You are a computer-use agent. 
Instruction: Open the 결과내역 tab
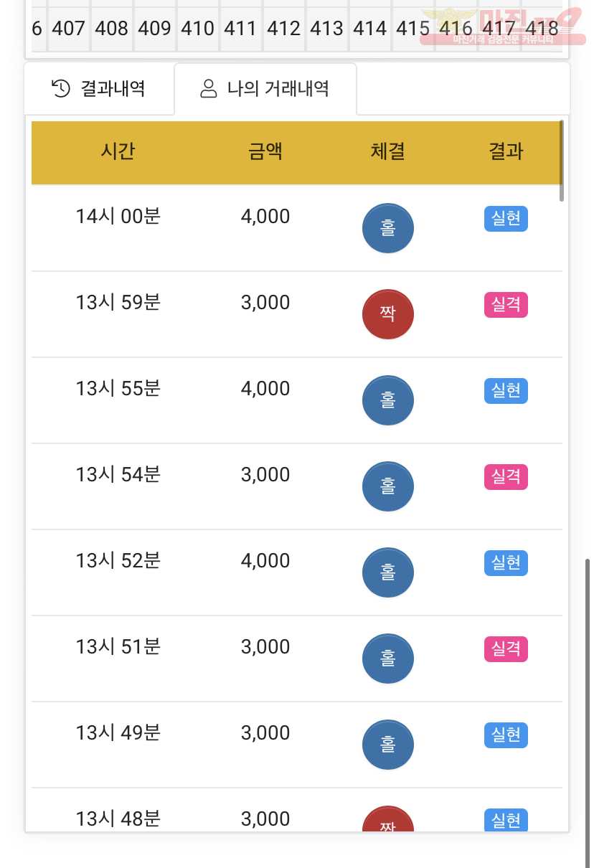pos(99,89)
